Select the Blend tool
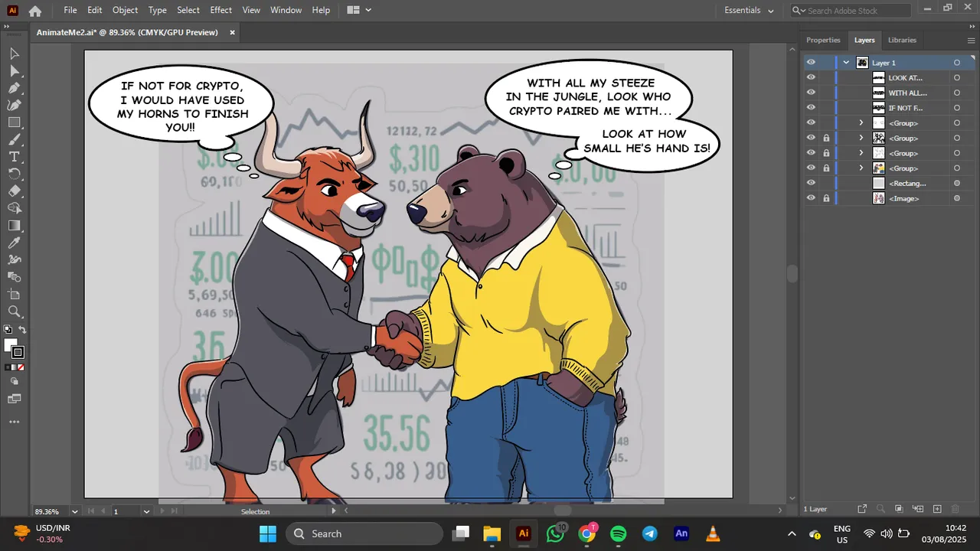The image size is (980, 551). point(14,277)
